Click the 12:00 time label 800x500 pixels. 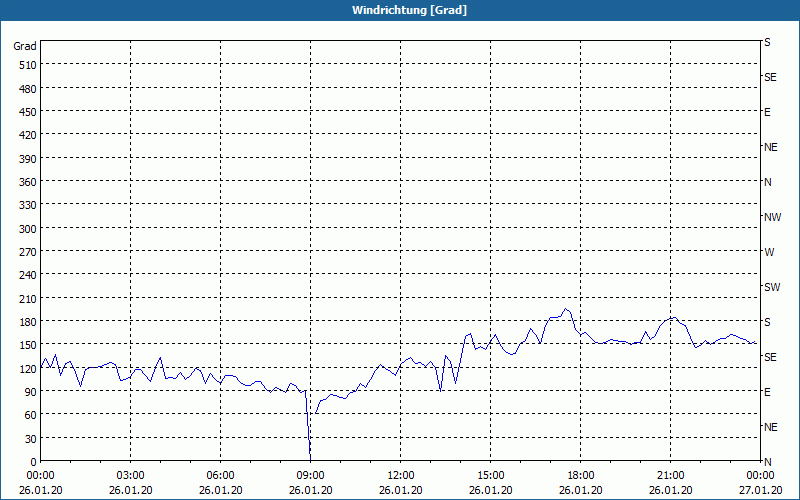[401, 476]
